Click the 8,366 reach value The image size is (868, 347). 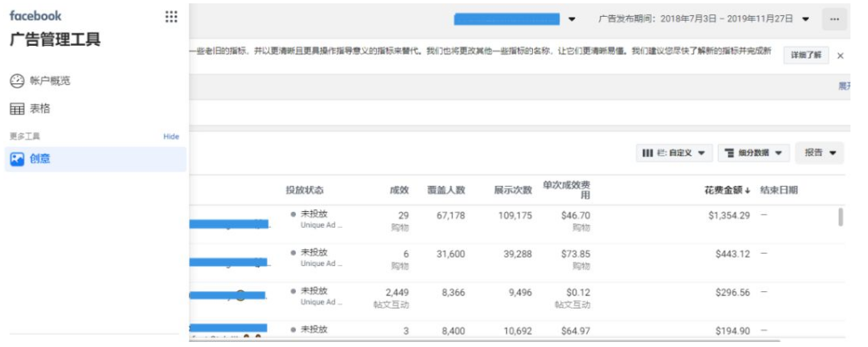[453, 292]
